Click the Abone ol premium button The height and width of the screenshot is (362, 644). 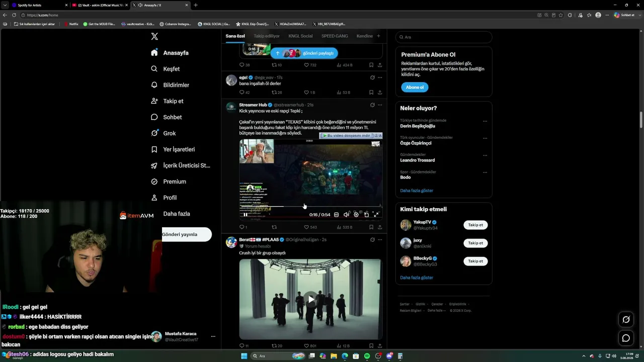click(415, 87)
